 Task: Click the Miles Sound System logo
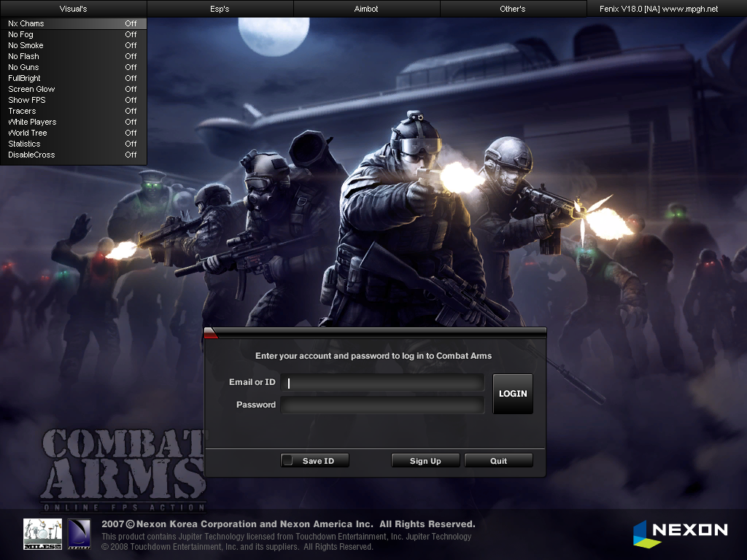tap(43, 534)
